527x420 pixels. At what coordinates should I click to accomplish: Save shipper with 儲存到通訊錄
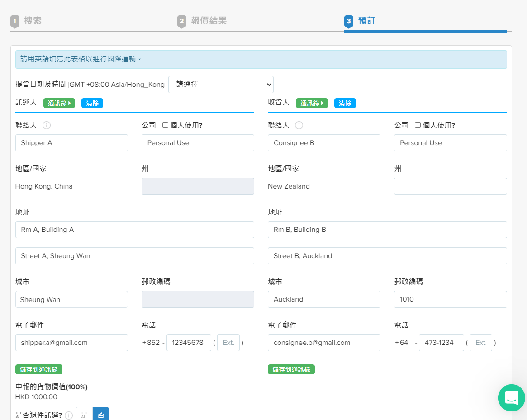[39, 369]
